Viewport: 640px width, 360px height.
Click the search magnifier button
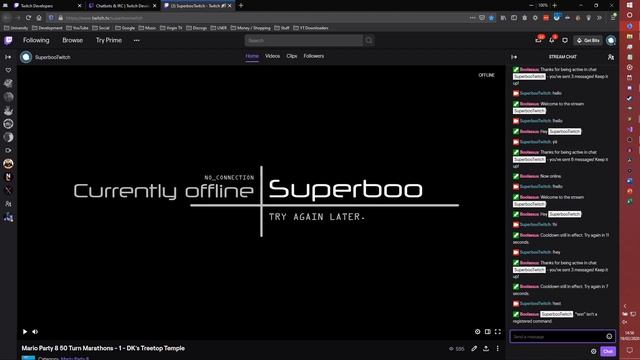(x=369, y=40)
